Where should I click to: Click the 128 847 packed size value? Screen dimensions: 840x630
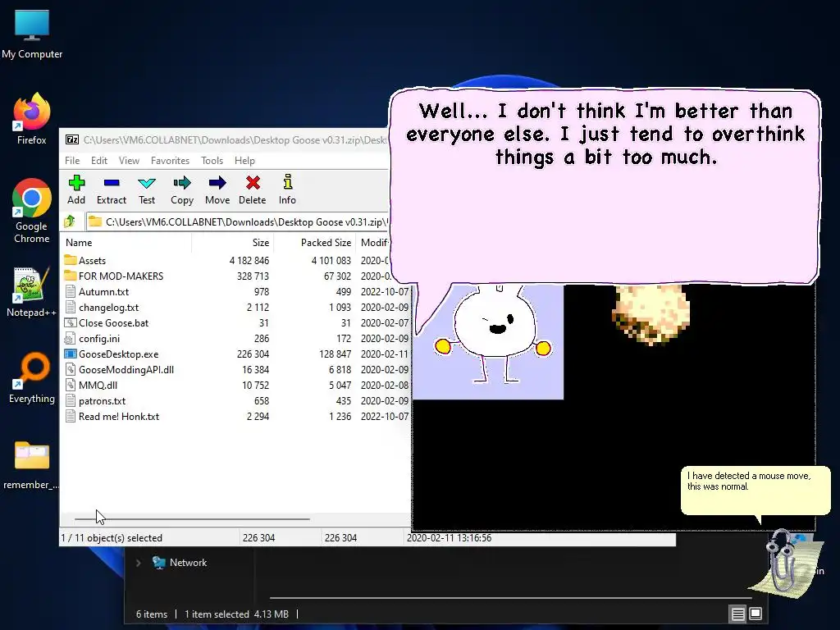click(335, 354)
